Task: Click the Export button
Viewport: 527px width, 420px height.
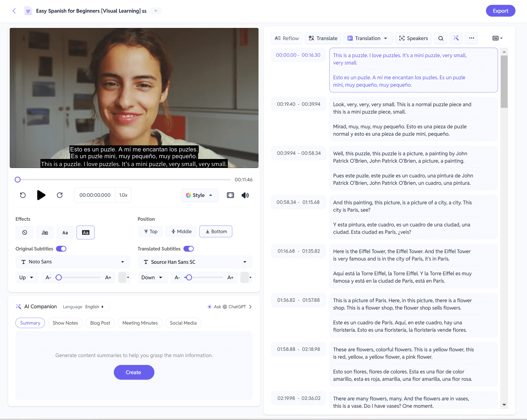Action: pos(500,11)
